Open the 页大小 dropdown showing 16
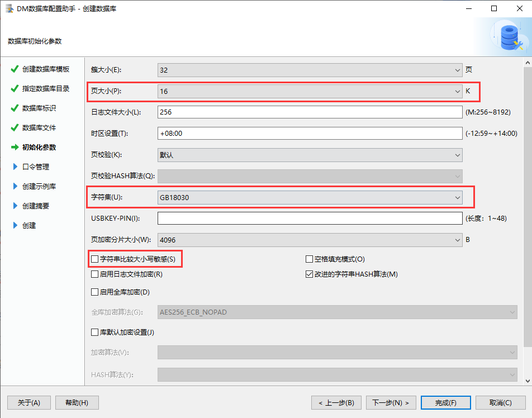This screenshot has width=532, height=418. click(310, 91)
